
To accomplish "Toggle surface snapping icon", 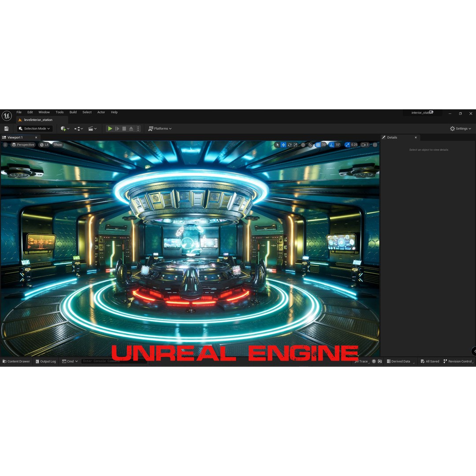I will [x=310, y=145].
